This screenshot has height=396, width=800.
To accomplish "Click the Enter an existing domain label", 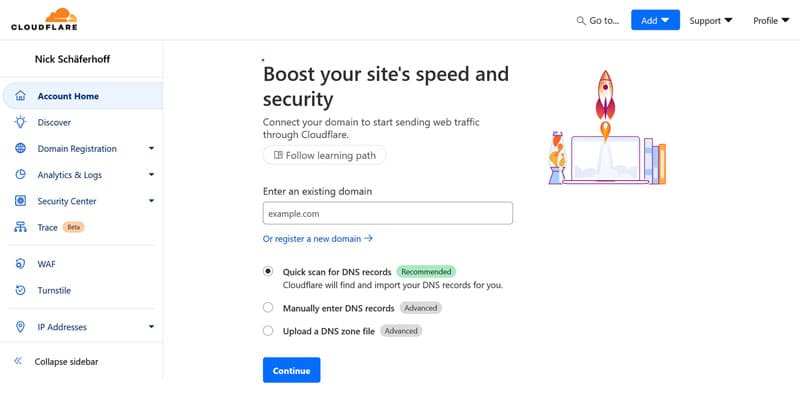I will click(317, 191).
